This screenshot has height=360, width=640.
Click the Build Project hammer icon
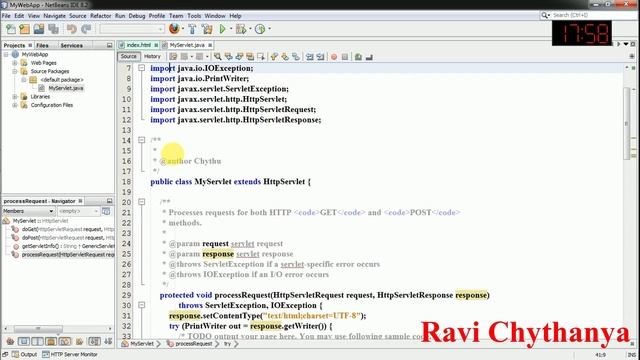[192, 29]
